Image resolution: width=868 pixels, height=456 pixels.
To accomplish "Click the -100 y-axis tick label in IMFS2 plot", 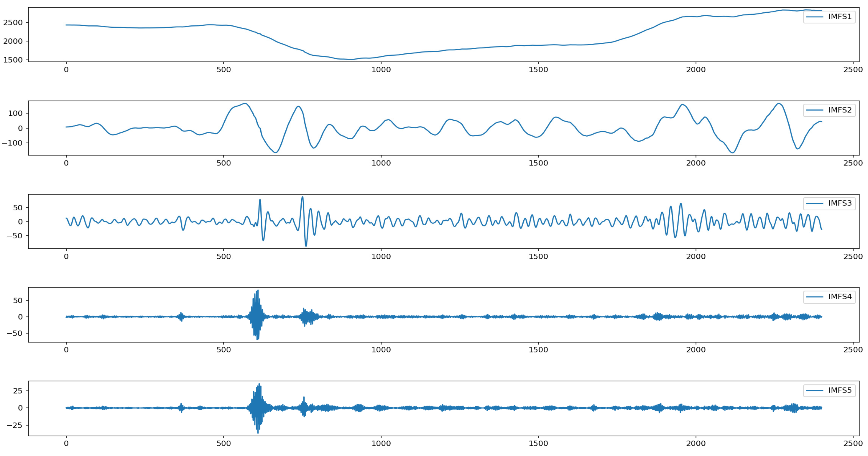I will 12,143.
